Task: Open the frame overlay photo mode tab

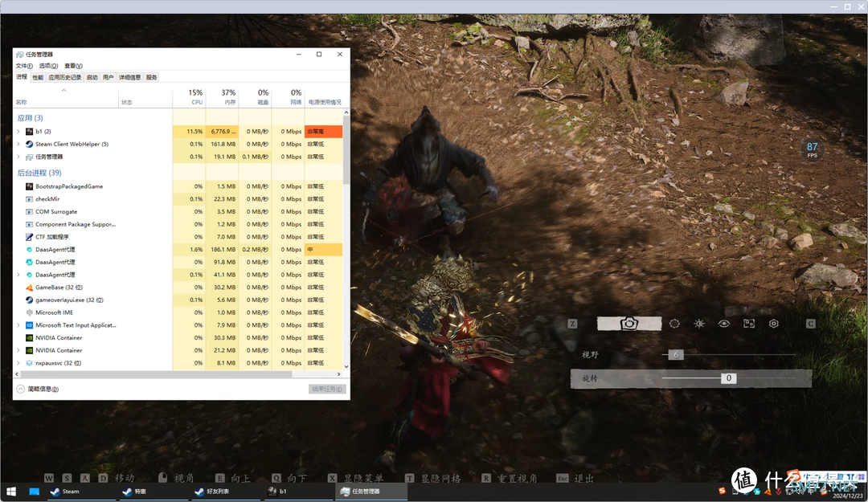Action: coord(749,323)
